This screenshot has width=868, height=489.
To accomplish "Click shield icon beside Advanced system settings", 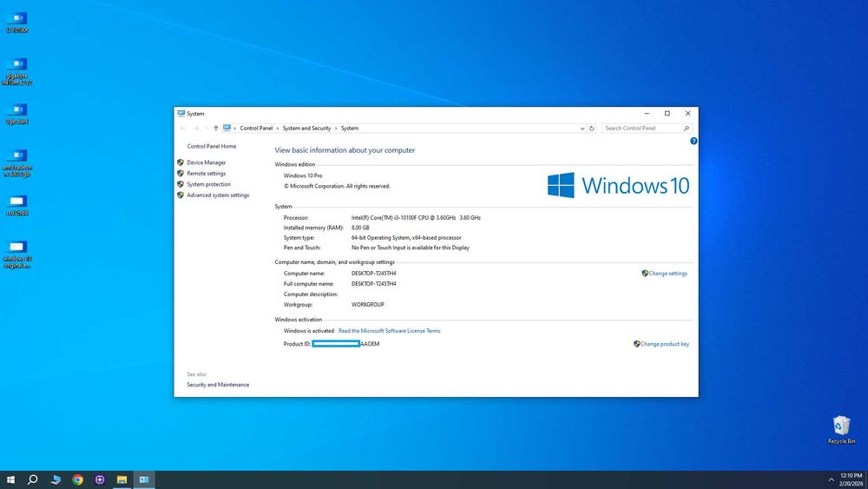I will tap(181, 195).
